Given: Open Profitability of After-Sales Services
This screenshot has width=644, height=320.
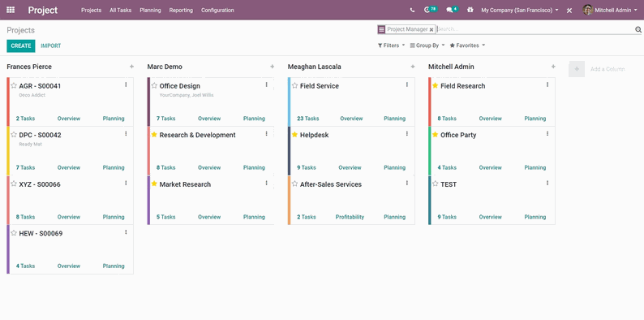Looking at the screenshot, I should [350, 217].
